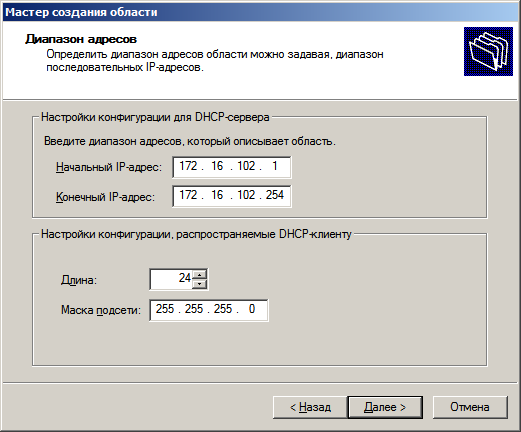521x432 pixels.
Task: Click the Далее > button
Action: pyautogui.click(x=385, y=407)
